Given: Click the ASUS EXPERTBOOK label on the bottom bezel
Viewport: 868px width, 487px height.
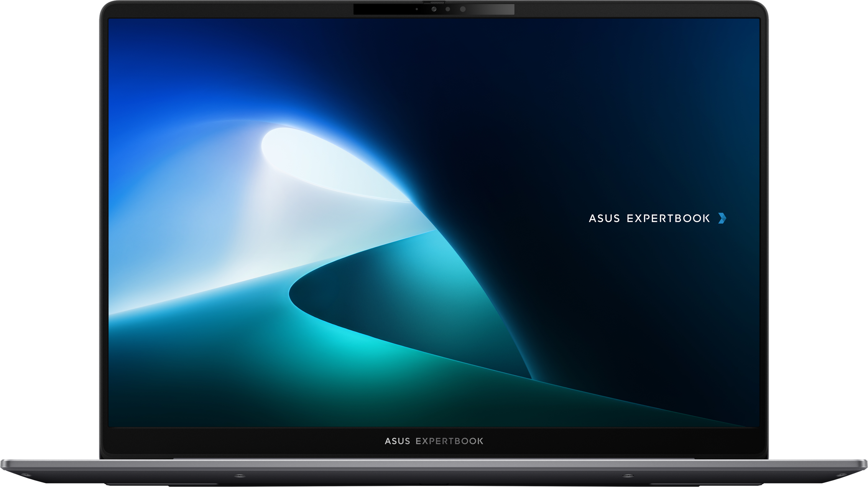Looking at the screenshot, I should [434, 441].
